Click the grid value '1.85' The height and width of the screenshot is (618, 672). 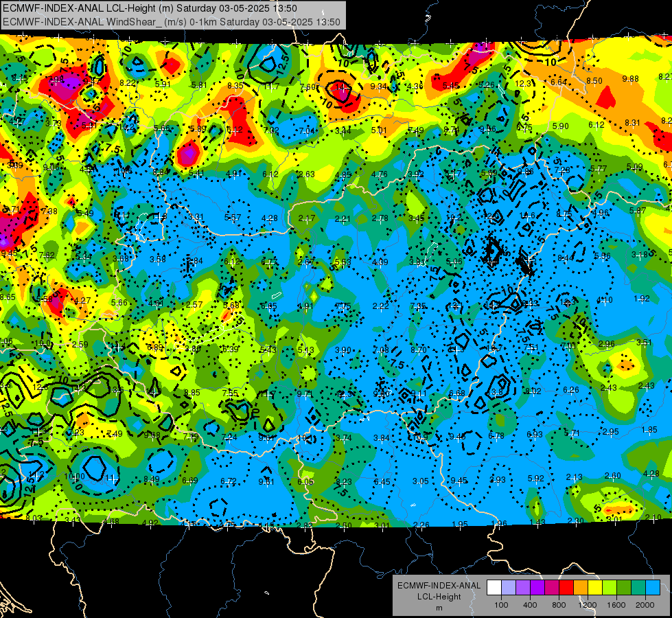pos(650,430)
